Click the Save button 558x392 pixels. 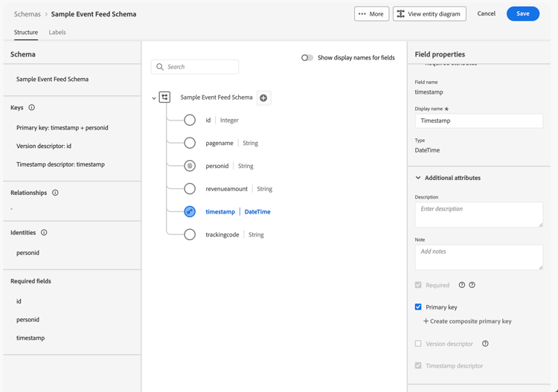click(522, 13)
